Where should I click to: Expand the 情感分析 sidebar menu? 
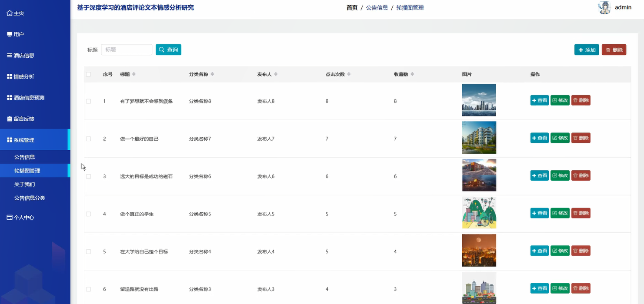(x=35, y=76)
